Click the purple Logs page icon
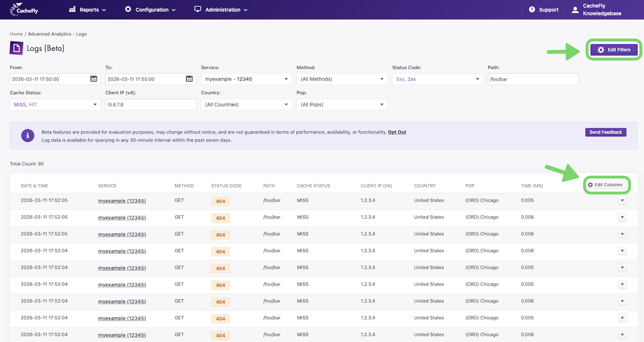Image resolution: width=644 pixels, height=342 pixels. [17, 48]
